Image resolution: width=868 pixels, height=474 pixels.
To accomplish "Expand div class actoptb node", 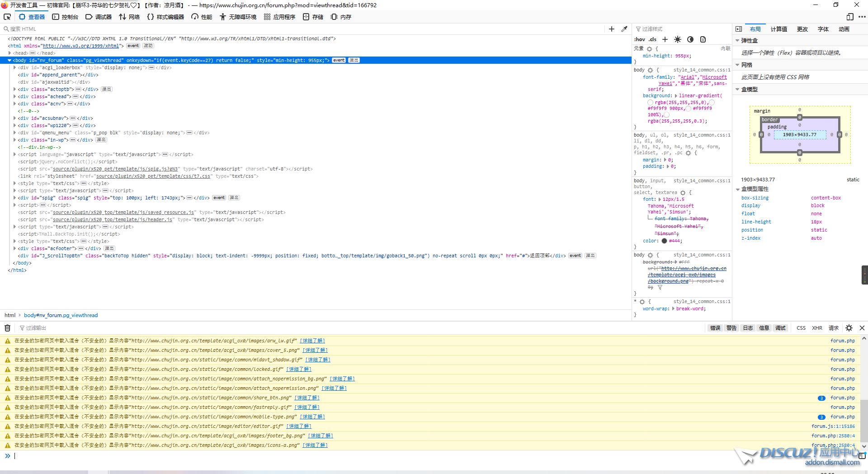I will [14, 89].
